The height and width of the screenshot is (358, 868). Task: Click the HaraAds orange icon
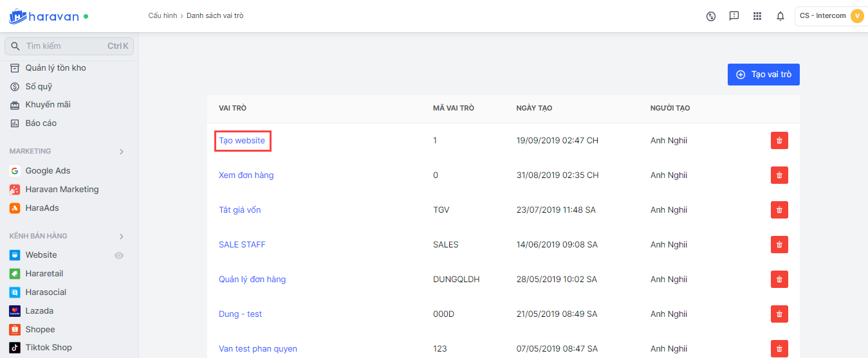tap(15, 208)
